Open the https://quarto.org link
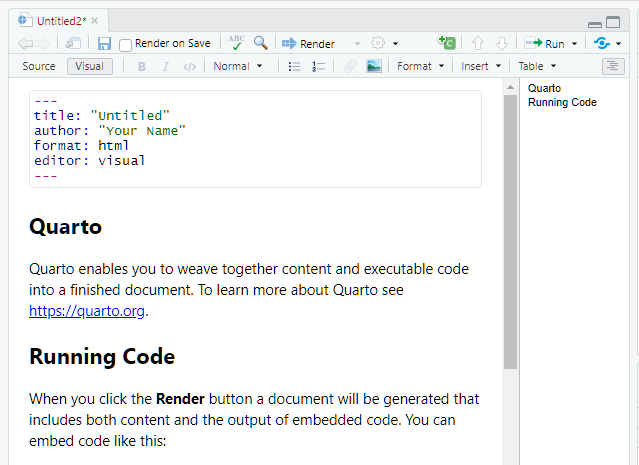This screenshot has height=465, width=639. pyautogui.click(x=87, y=311)
